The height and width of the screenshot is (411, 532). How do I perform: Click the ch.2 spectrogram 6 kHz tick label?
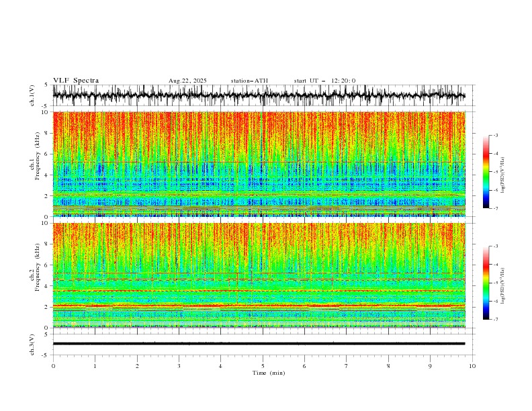point(48,265)
